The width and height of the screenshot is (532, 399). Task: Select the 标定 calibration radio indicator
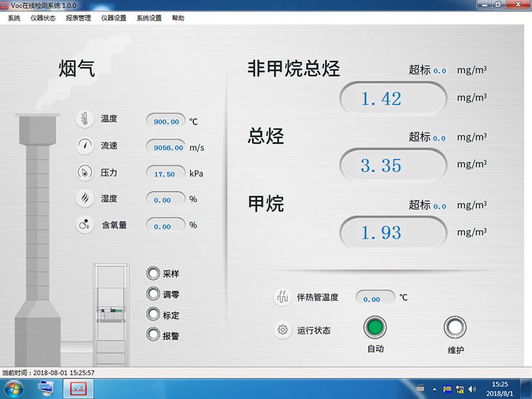pyautogui.click(x=153, y=314)
